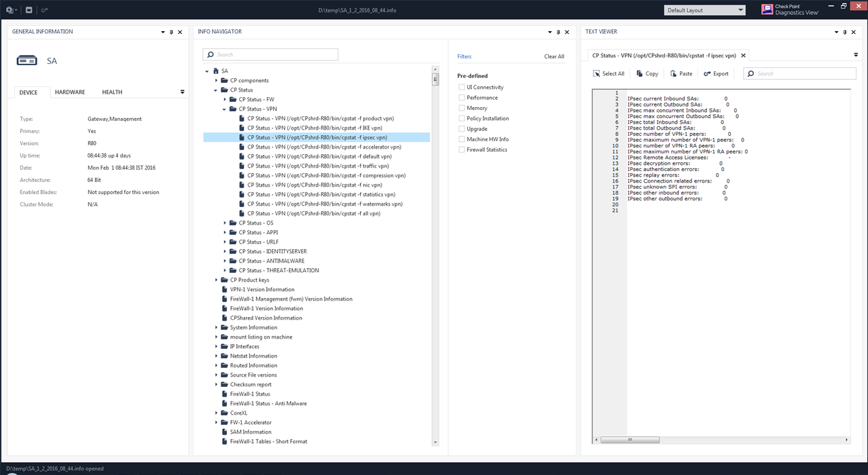Enable the UI Connectivity filter checkbox
The height and width of the screenshot is (475, 868).
click(462, 87)
